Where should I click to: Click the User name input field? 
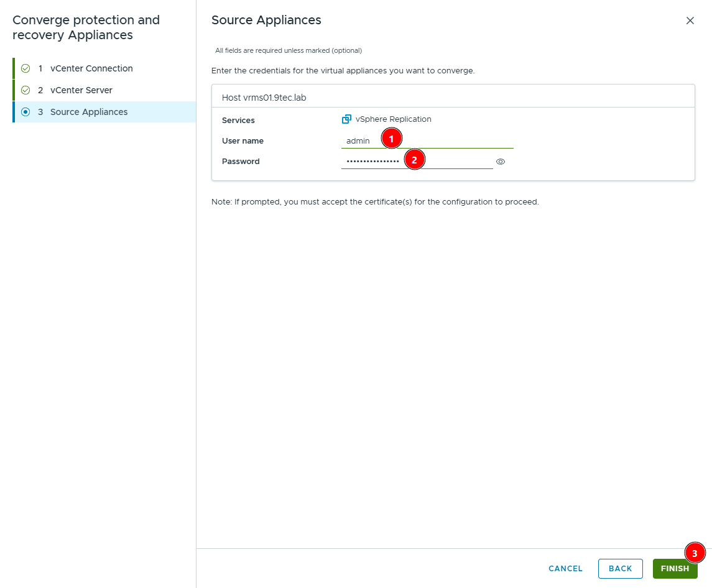(427, 140)
